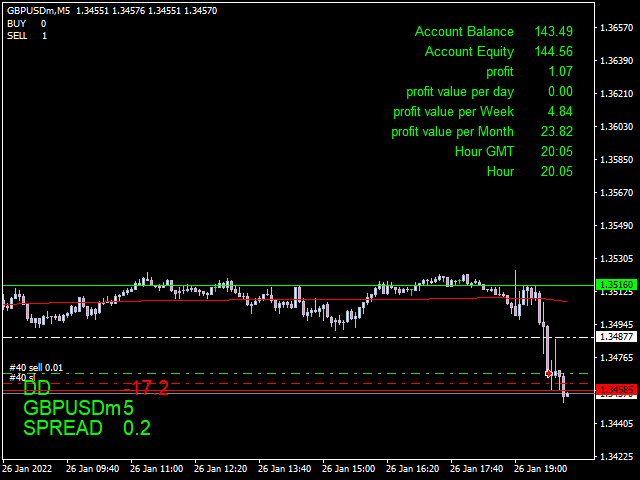The height and width of the screenshot is (480, 640).
Task: Select the red 1.34585 price tag
Action: (x=616, y=389)
